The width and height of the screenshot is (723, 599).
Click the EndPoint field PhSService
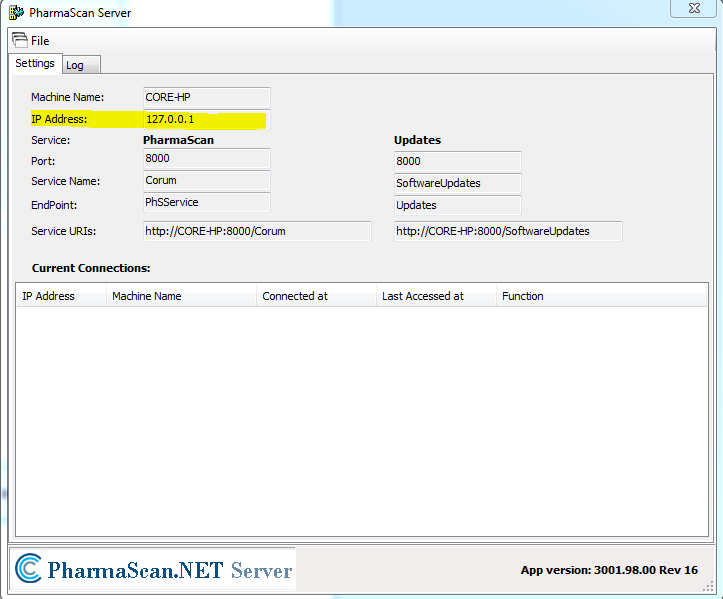pos(206,204)
